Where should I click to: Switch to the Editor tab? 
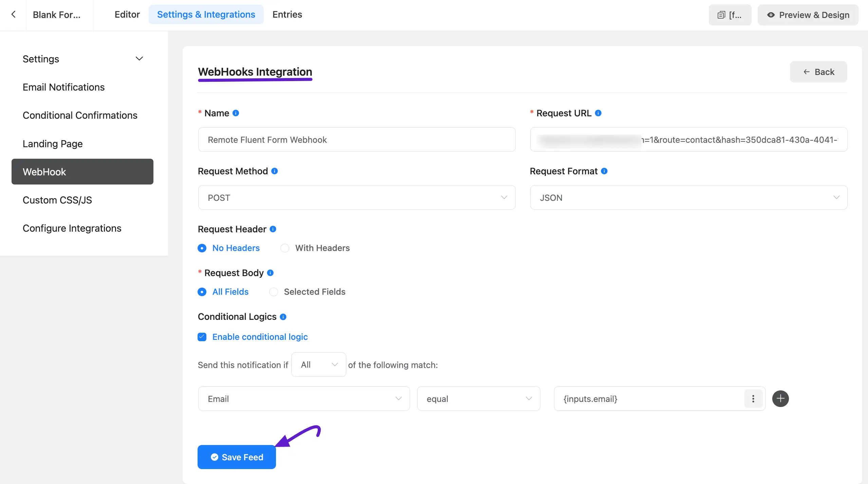click(127, 14)
